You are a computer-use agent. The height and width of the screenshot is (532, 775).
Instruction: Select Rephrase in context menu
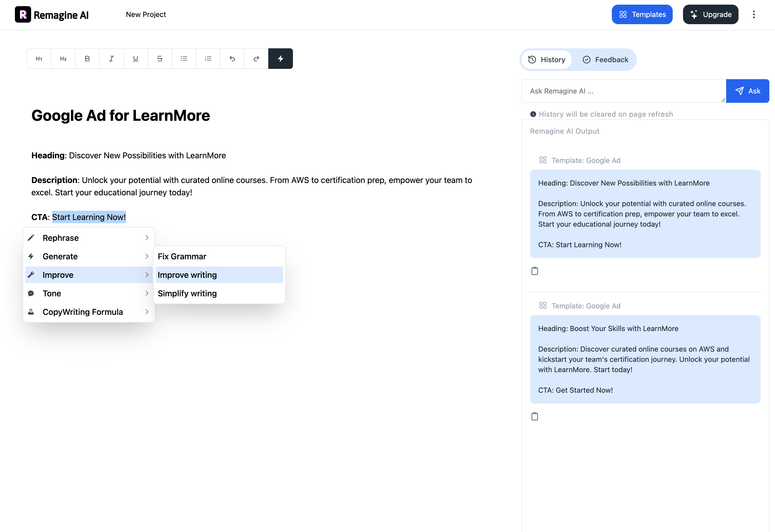89,238
